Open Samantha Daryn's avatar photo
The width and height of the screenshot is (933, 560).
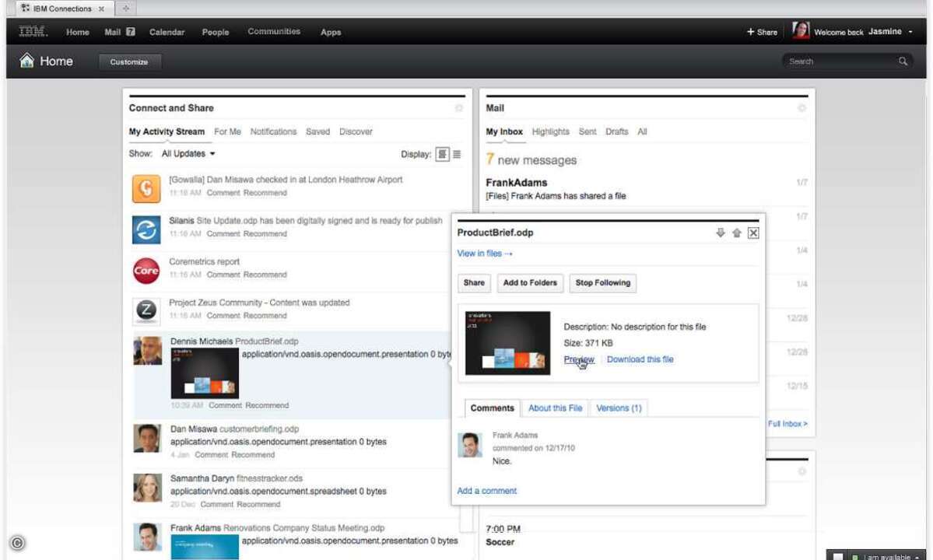coord(148,488)
